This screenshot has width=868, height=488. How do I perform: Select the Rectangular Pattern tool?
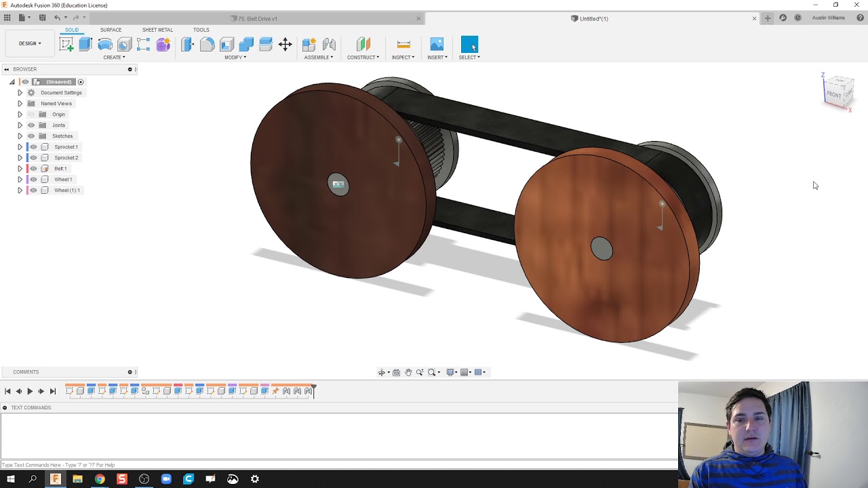[143, 45]
